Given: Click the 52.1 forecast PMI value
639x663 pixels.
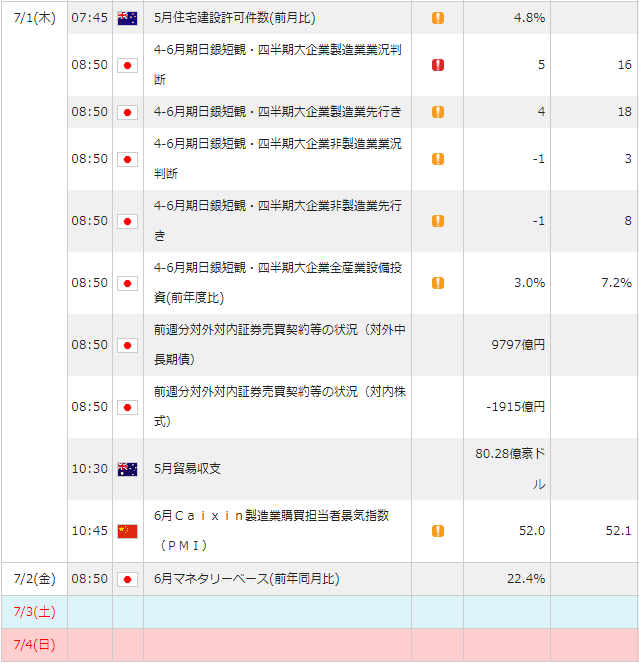Looking at the screenshot, I should pyautogui.click(x=619, y=531).
